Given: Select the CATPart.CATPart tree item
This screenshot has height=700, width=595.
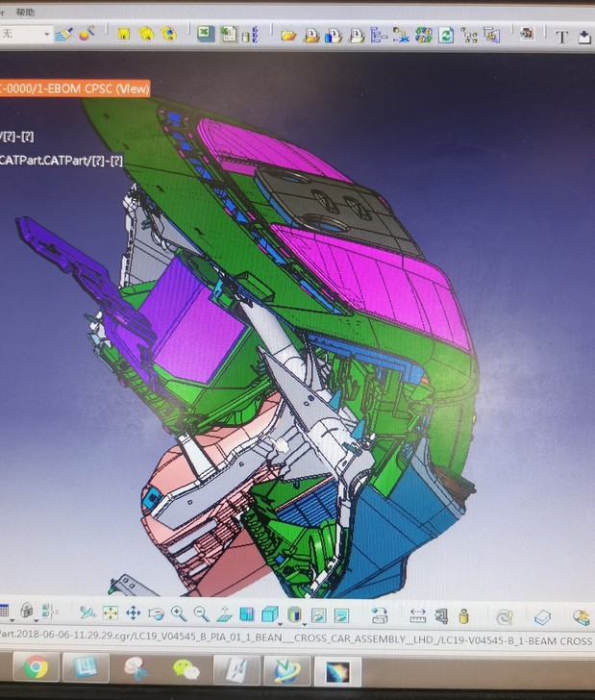Looking at the screenshot, I should point(60,160).
